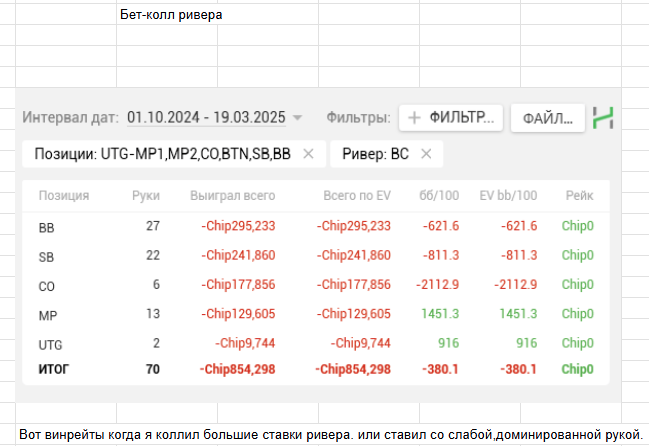Select cell with text Вот винрейты когда я коллил
649x446 pixels.
[x=331, y=435]
